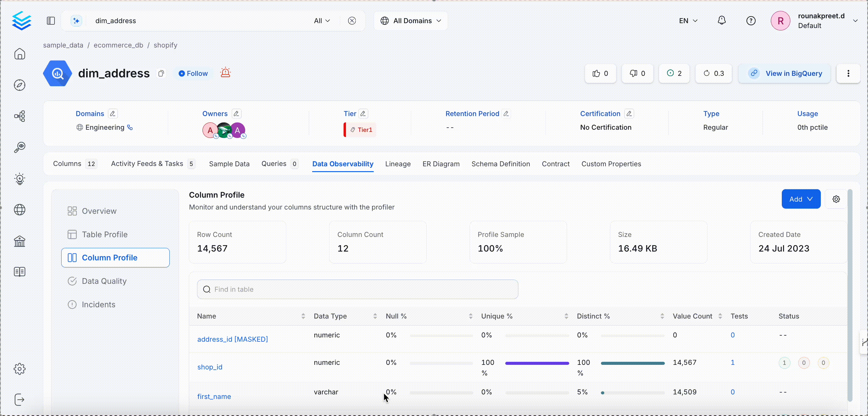Screen dimensions: 868x416
Task: Copy dim_address name with copy icon
Action: click(161, 73)
